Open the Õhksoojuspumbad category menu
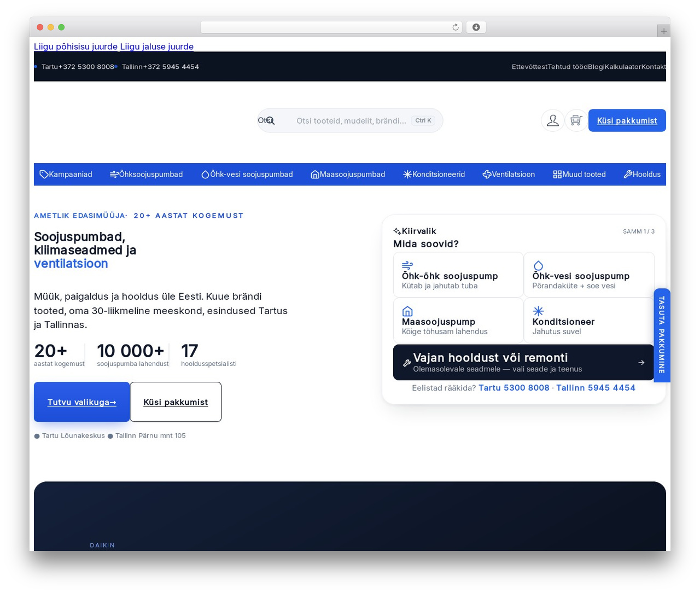 146,175
